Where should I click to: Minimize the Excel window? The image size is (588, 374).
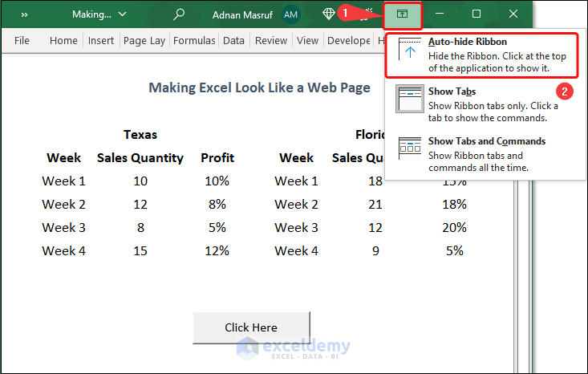[440, 14]
